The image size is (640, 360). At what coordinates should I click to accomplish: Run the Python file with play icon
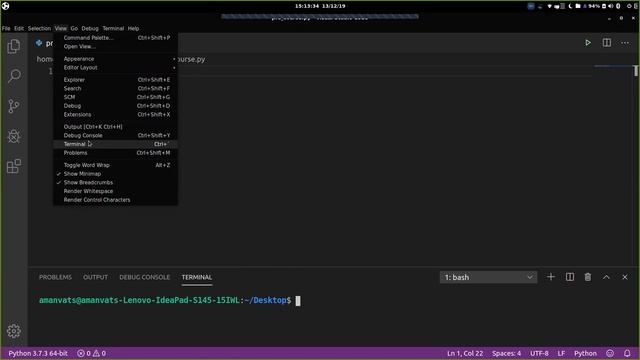tap(588, 42)
